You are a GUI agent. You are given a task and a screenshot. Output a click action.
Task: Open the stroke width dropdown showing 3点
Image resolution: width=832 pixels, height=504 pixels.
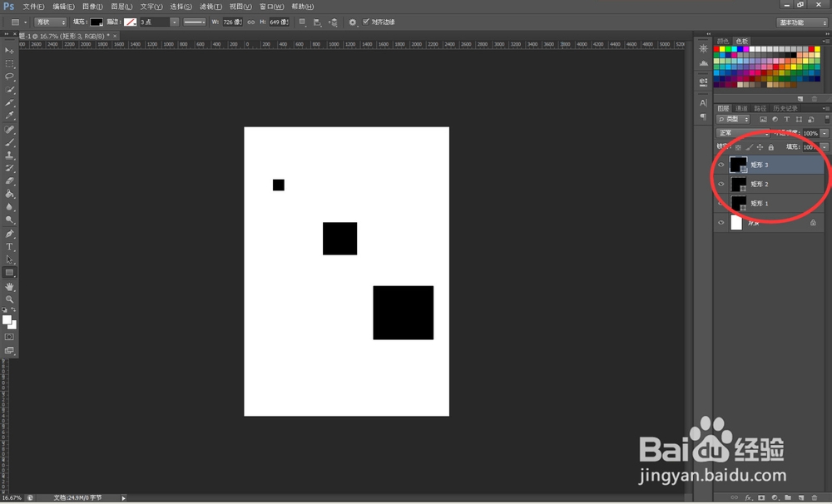point(175,22)
